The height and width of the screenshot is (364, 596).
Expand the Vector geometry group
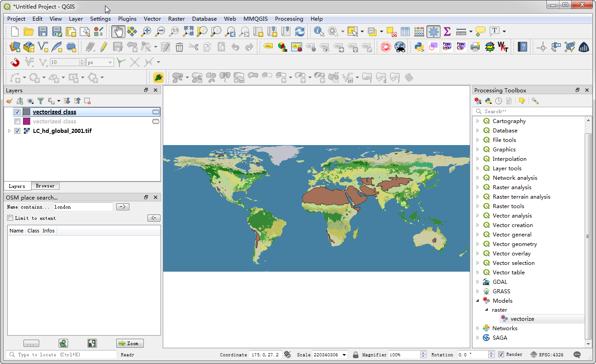[x=478, y=244]
